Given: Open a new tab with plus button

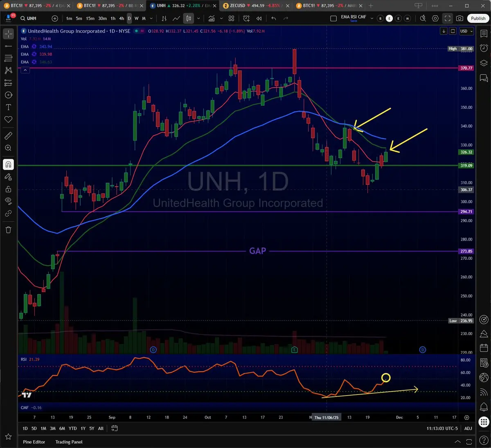Looking at the screenshot, I should pos(371,6).
